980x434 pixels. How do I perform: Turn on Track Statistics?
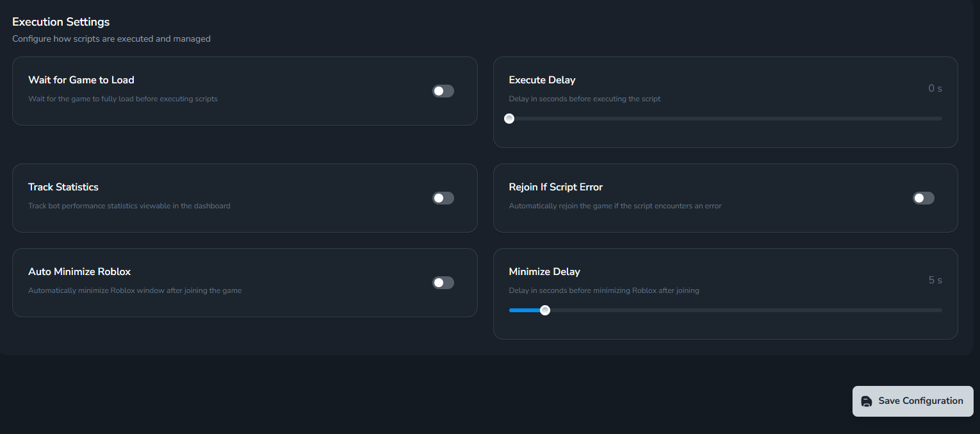coord(443,198)
